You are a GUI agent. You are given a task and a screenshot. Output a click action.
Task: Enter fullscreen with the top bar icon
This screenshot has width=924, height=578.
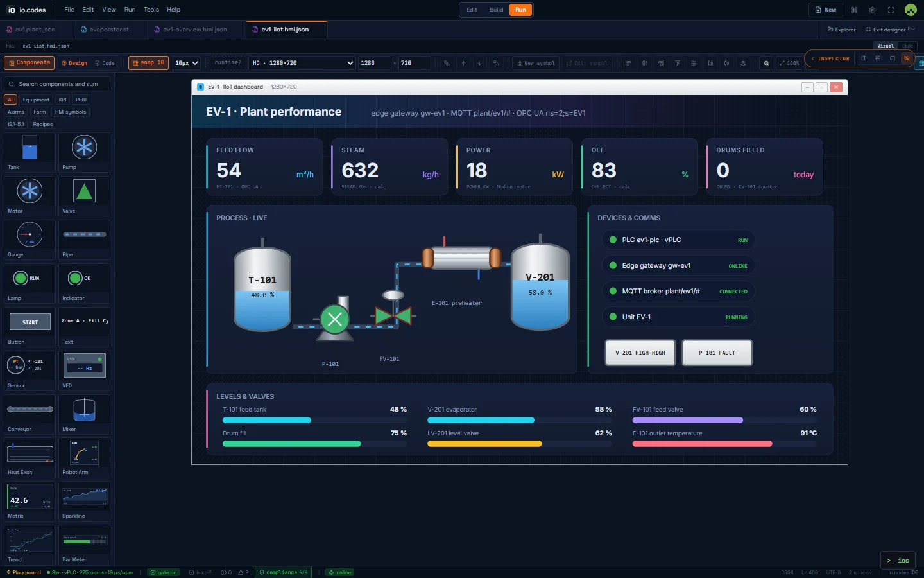[x=891, y=10]
